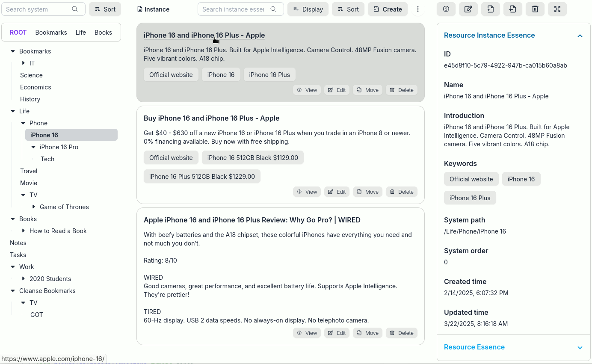The width and height of the screenshot is (592, 364).
Task: Click the file-import icon next to the edit icon
Action: point(491,9)
